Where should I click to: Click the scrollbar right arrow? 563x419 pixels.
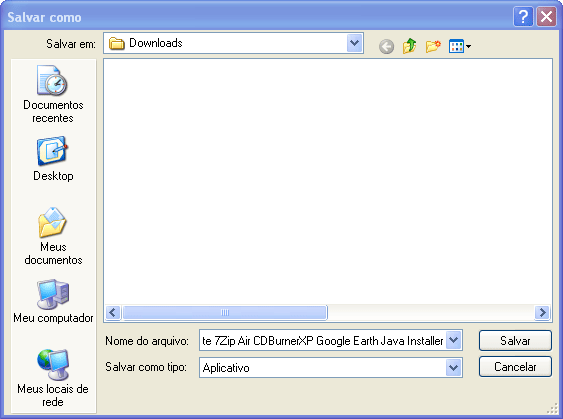click(x=543, y=312)
